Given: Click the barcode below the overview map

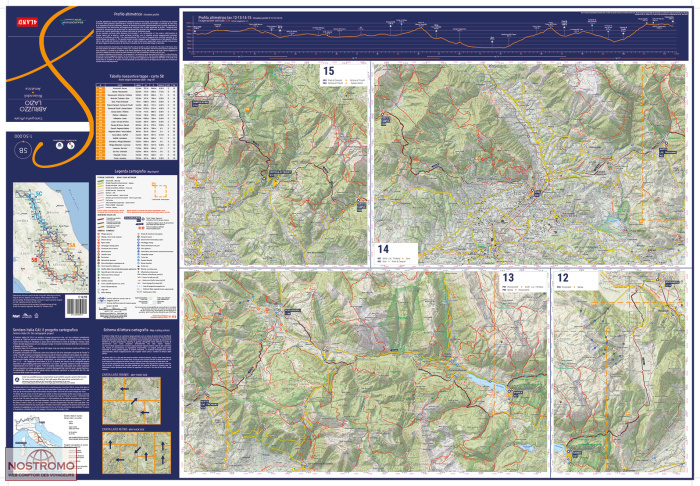Looking at the screenshot, I should [77, 306].
